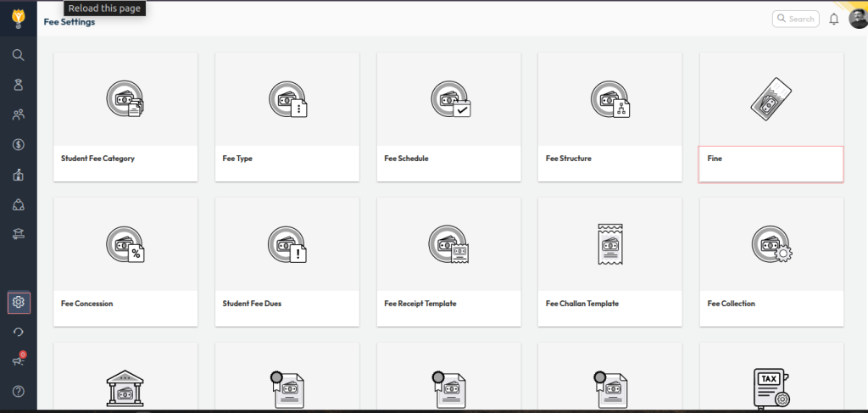The height and width of the screenshot is (413, 868).
Task: Click the graduation cap sidebar icon
Action: pos(18,234)
